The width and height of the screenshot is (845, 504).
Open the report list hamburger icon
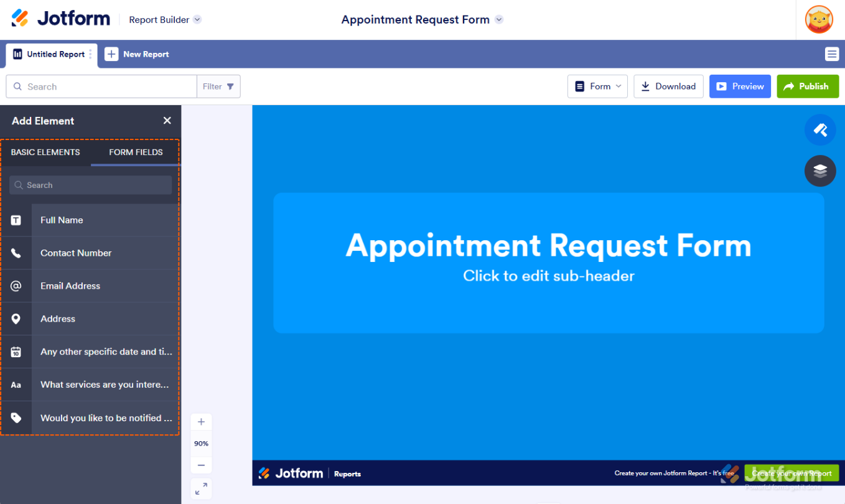click(832, 54)
